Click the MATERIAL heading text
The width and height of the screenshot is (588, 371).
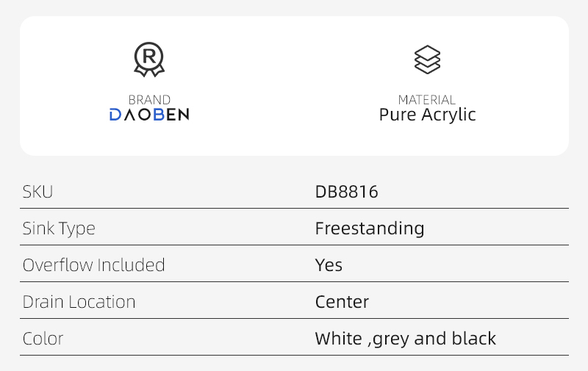pos(427,99)
